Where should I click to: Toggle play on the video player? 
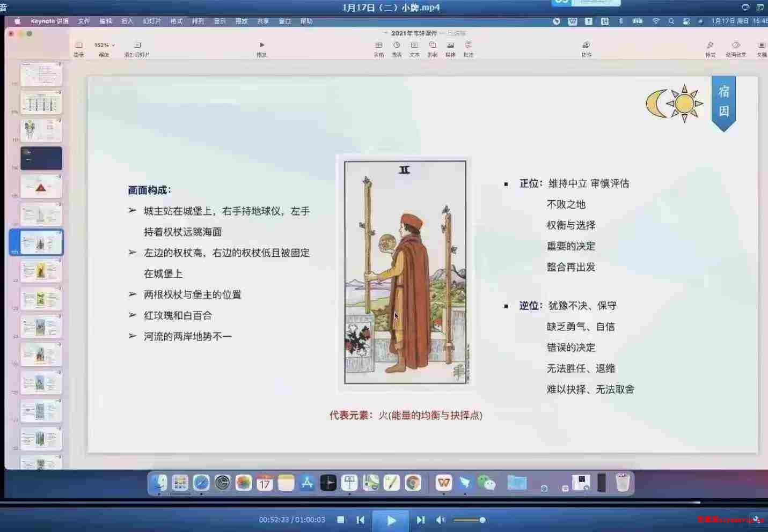(x=391, y=520)
